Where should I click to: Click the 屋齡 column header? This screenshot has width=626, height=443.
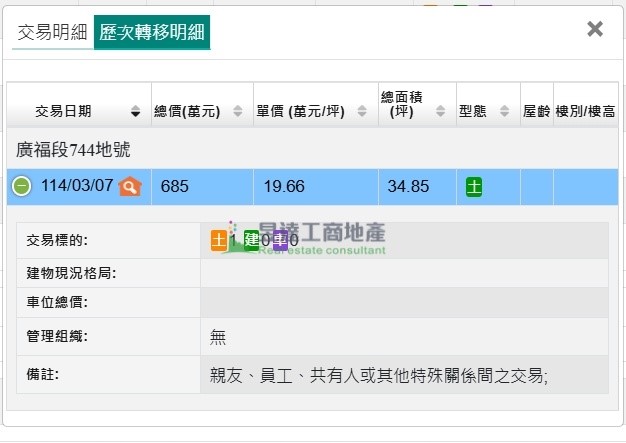(x=536, y=111)
